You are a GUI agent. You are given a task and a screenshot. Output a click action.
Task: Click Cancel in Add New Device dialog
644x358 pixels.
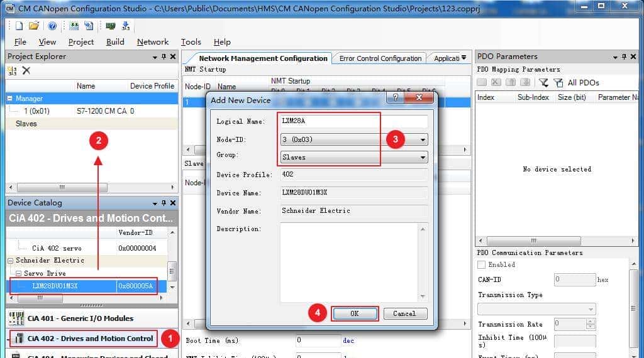(x=404, y=313)
